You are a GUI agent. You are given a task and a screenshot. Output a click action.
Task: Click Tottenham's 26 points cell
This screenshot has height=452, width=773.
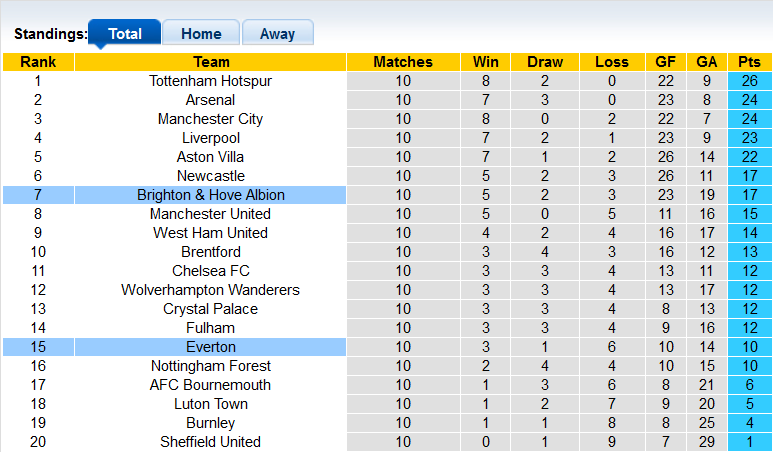749,81
